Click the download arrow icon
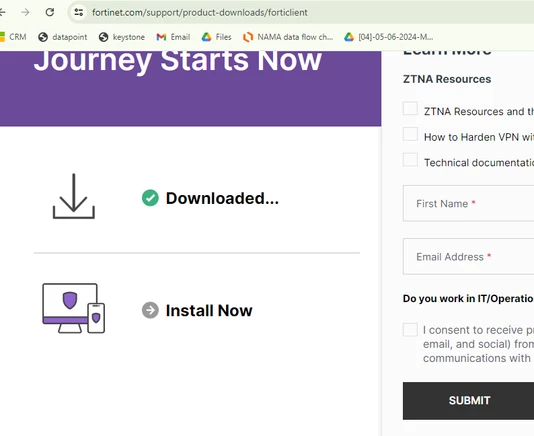 coord(74,196)
